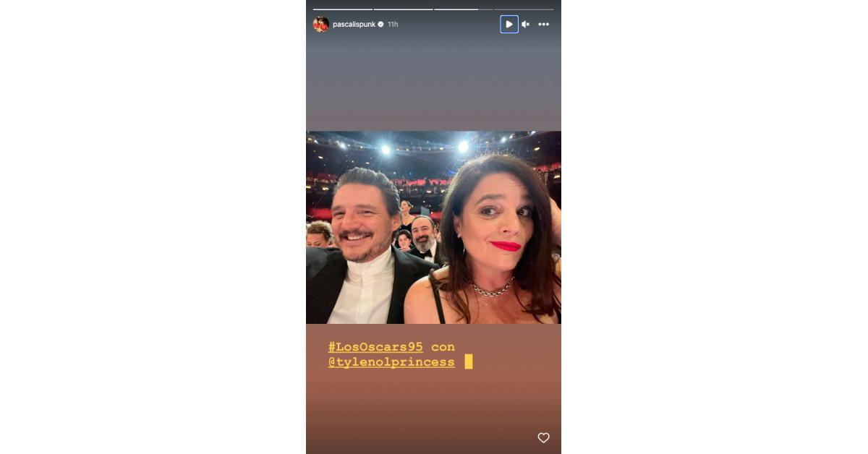Click the Oscars selfie photo
868x454 pixels.
[433, 227]
